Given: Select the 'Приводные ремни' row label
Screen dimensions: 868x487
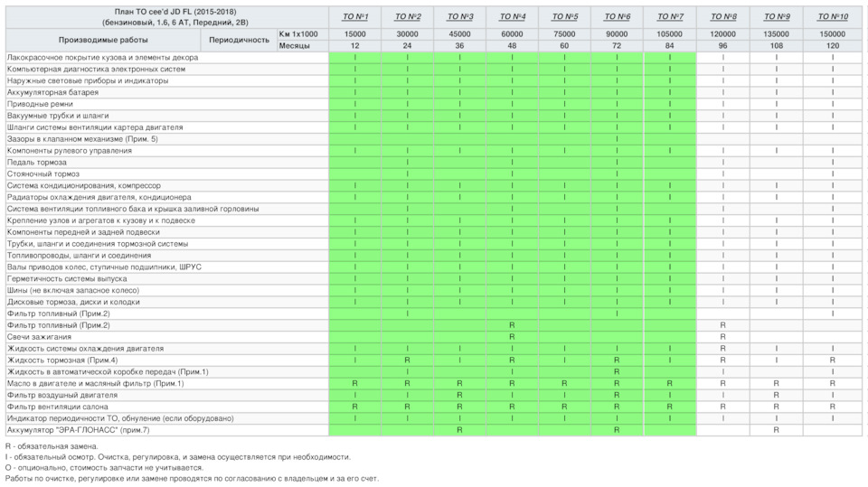Looking at the screenshot, I should coord(40,104).
